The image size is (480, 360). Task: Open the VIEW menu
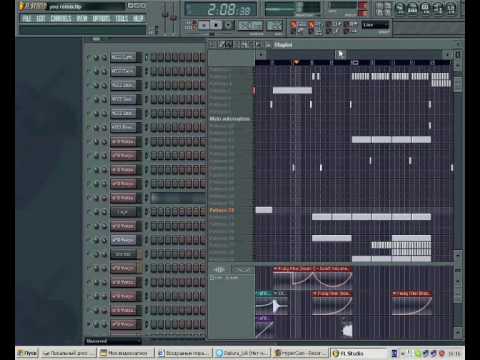82,18
